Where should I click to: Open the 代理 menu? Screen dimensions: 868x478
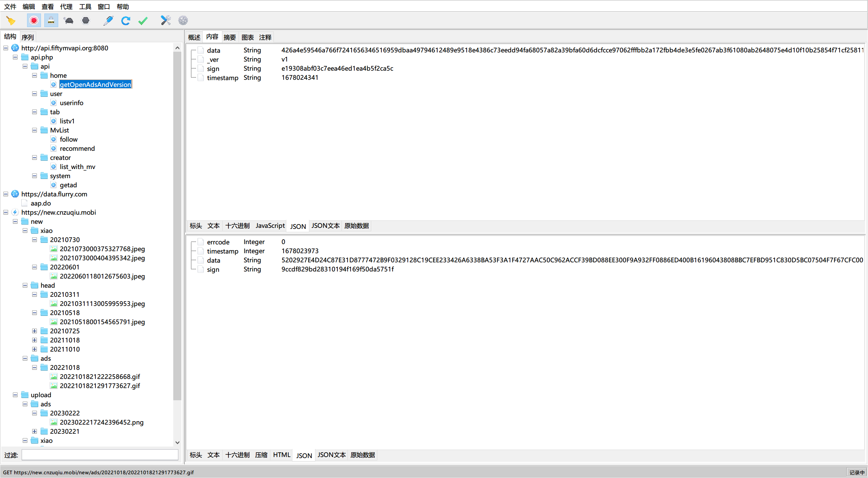coord(66,6)
